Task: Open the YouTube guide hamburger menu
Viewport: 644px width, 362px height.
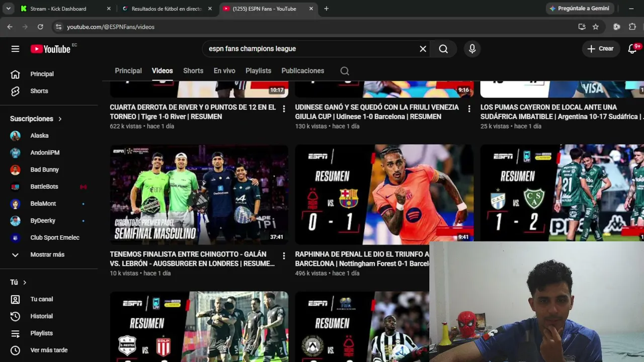Action: point(15,49)
